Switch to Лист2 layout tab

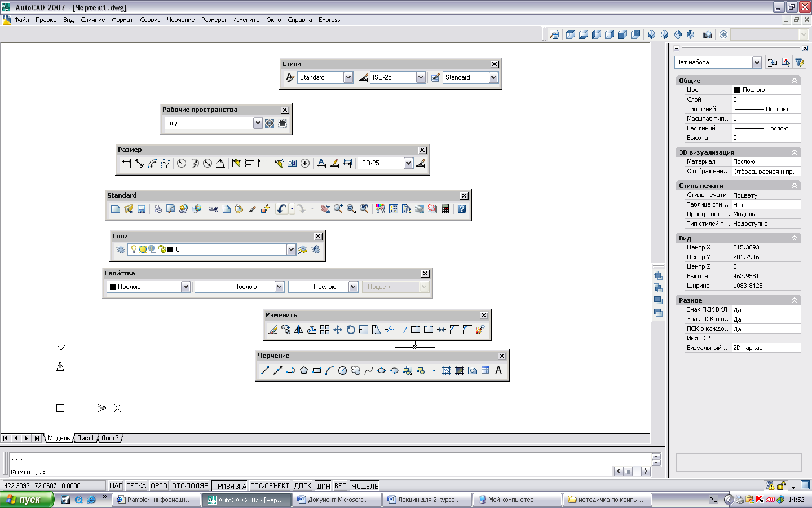coord(111,438)
